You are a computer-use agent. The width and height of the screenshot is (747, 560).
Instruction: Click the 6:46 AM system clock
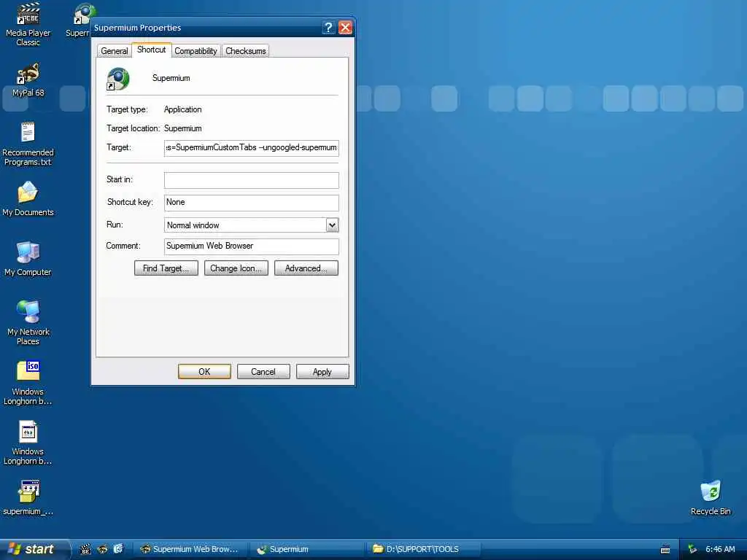(x=720, y=549)
